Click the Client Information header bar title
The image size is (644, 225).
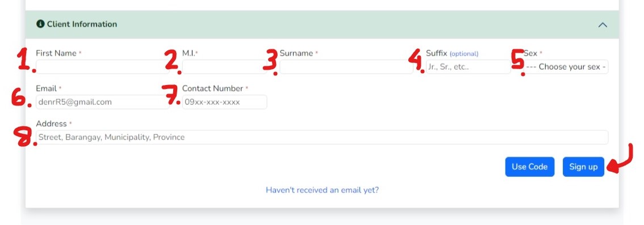[82, 24]
